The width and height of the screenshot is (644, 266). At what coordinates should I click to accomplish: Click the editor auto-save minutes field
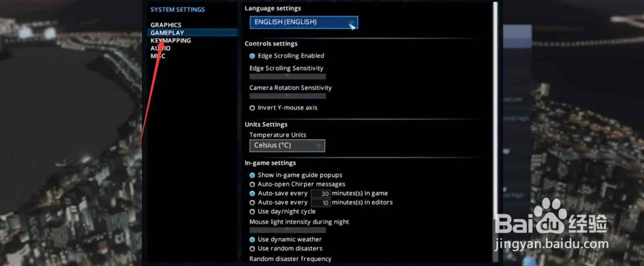321,203
